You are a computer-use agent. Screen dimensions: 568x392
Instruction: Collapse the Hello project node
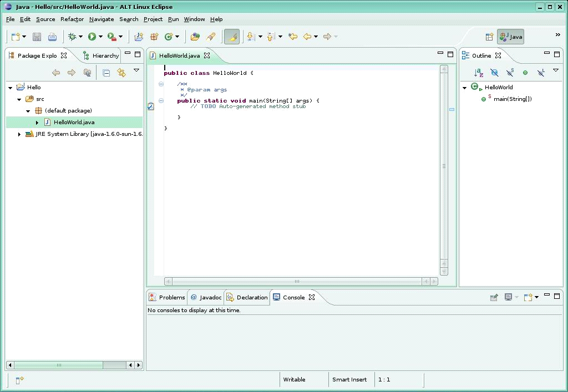(11, 88)
